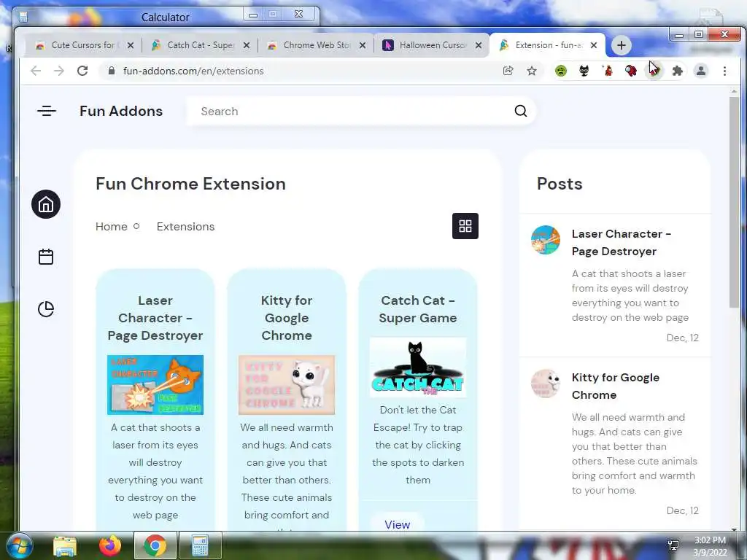
Task: Click the site lock icon
Action: (x=112, y=71)
